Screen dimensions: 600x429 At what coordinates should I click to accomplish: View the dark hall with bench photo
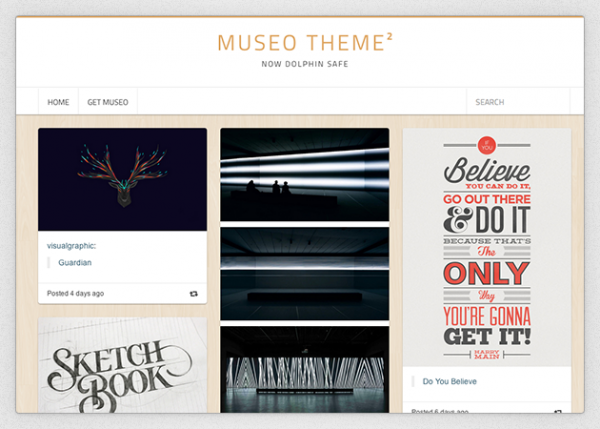(305, 274)
